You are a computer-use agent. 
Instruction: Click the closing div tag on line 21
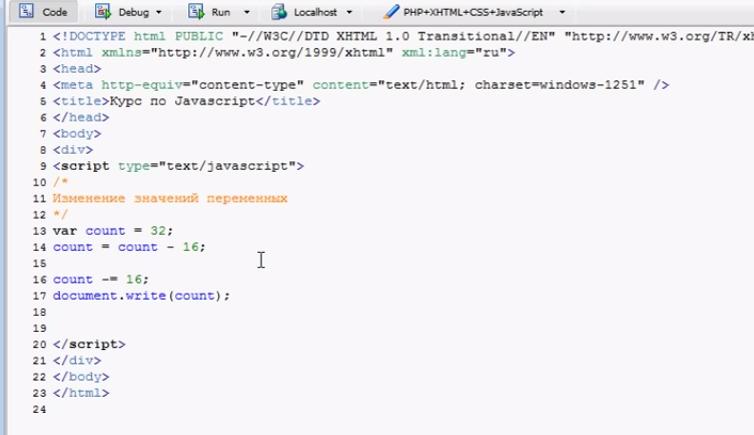pyautogui.click(x=77, y=360)
